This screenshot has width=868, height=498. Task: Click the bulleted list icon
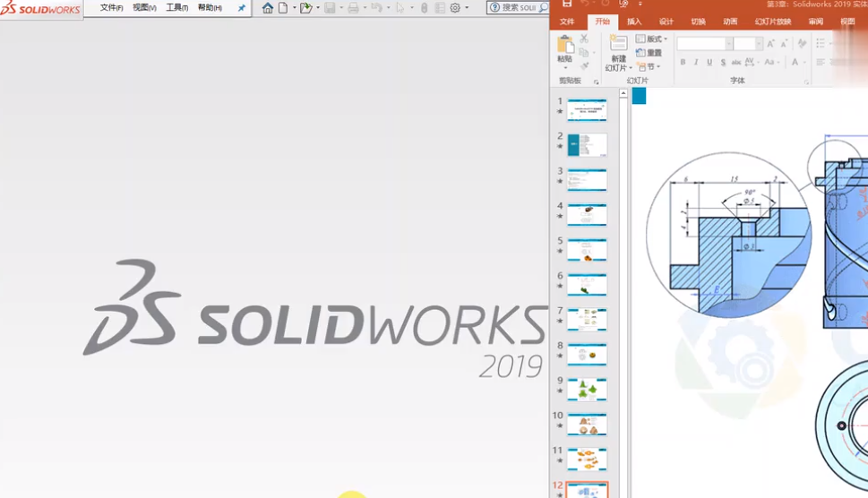821,43
